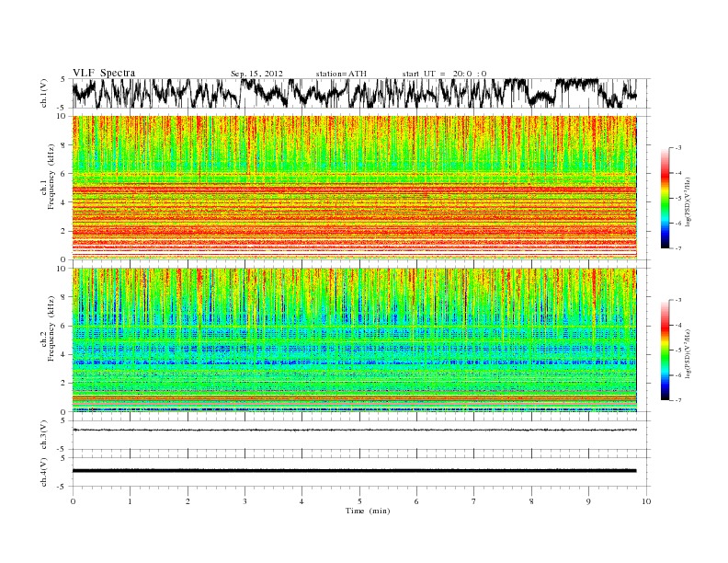
Task: Click the "10" kHz tick of ch.1 spectrogram
Action: click(x=62, y=116)
